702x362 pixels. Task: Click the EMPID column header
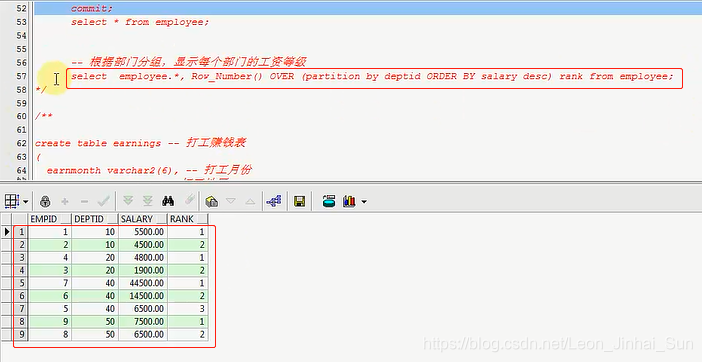pos(43,219)
